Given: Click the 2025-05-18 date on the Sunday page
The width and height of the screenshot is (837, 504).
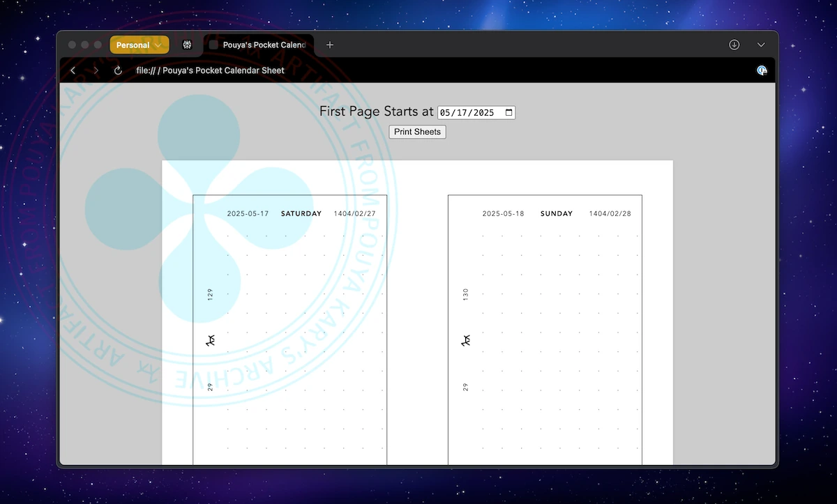Looking at the screenshot, I should point(503,214).
